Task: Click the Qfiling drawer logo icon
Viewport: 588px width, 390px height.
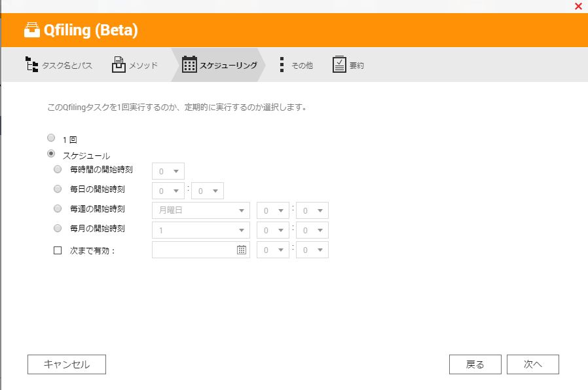Action: coord(32,30)
